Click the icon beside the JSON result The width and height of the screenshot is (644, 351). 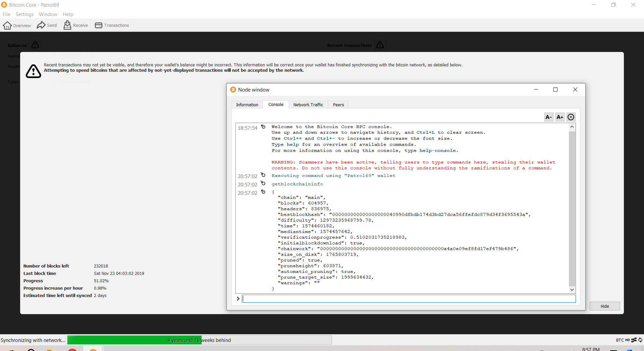pos(263,192)
